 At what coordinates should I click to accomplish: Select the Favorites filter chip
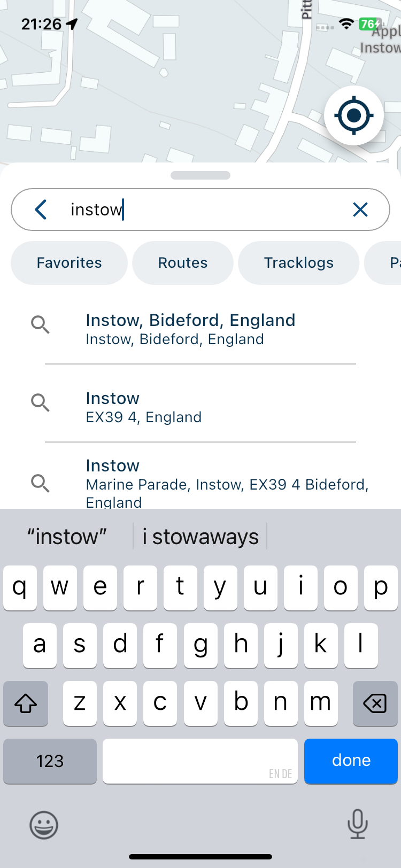click(x=70, y=263)
